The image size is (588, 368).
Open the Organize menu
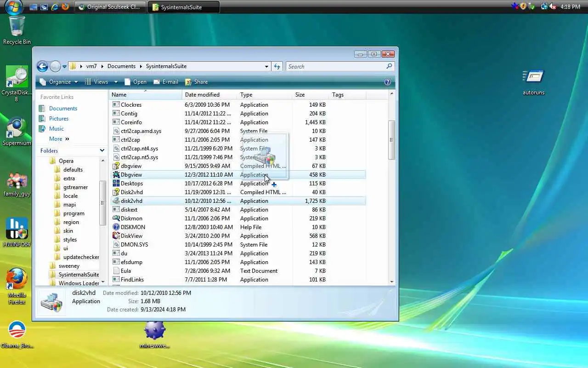[x=59, y=82]
